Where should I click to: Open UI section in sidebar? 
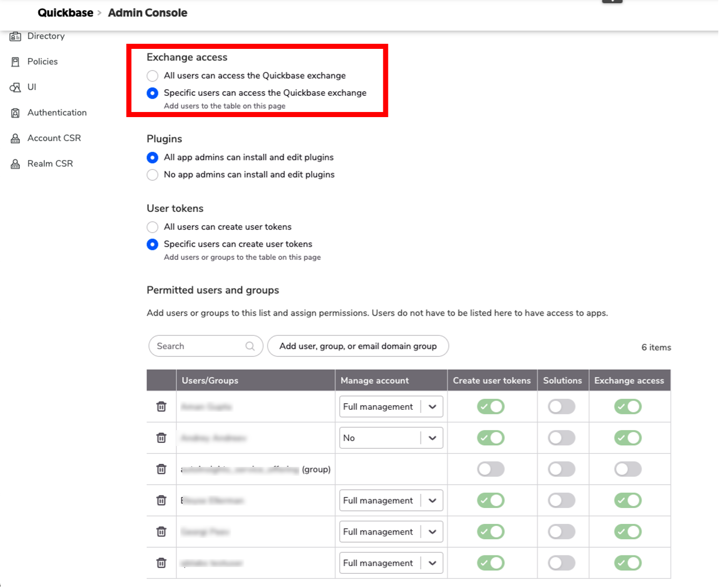point(32,87)
